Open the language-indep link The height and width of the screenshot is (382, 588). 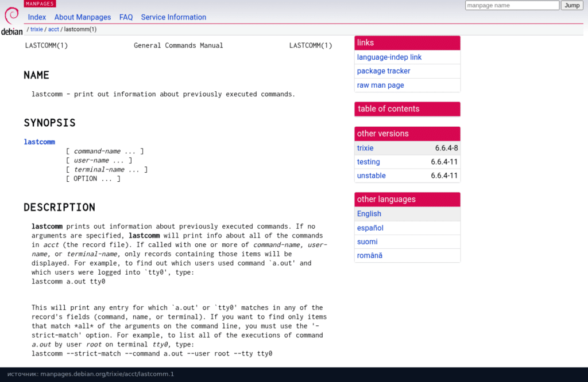(389, 57)
